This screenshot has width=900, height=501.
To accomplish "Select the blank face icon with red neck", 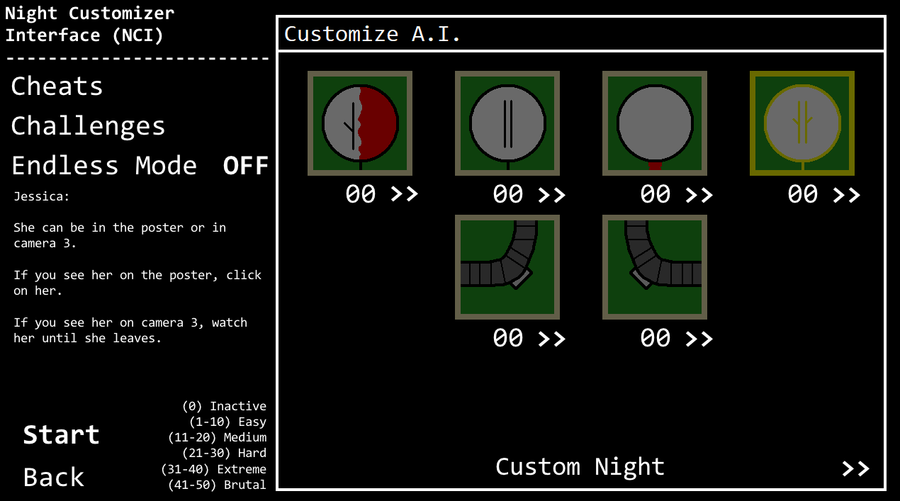I will coord(655,123).
